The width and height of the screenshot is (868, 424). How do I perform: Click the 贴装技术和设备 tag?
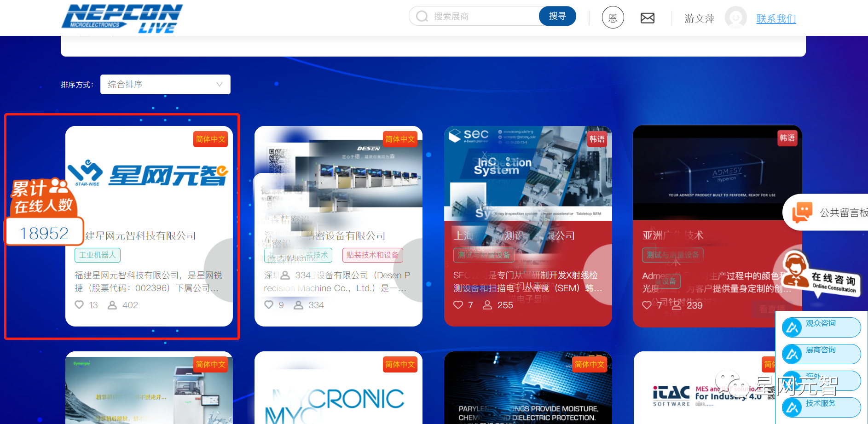(x=373, y=255)
